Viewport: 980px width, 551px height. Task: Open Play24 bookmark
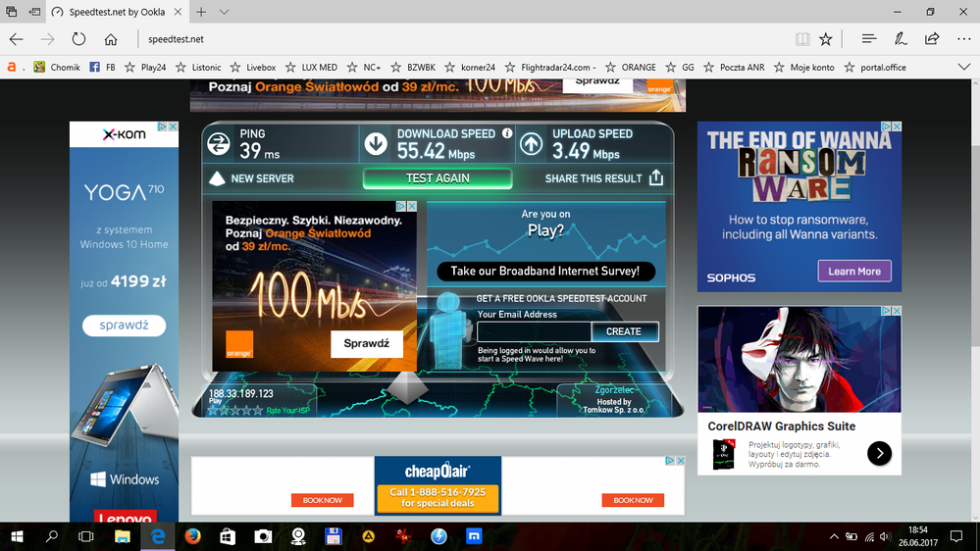(145, 67)
